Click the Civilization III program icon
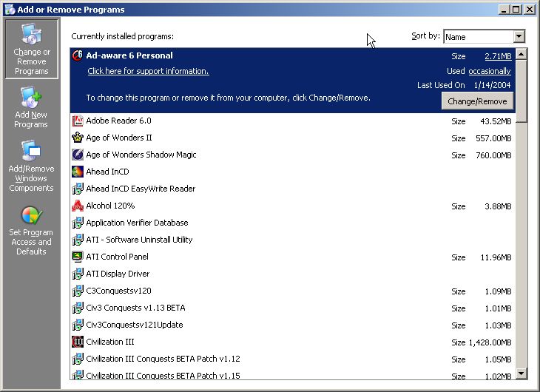Image resolution: width=540 pixels, height=392 pixels. pyautogui.click(x=78, y=342)
